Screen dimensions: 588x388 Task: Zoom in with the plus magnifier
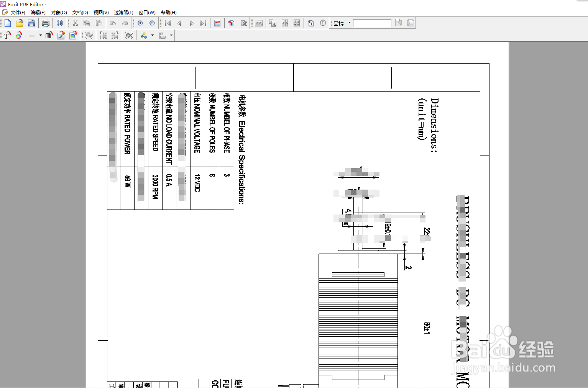pos(140,23)
